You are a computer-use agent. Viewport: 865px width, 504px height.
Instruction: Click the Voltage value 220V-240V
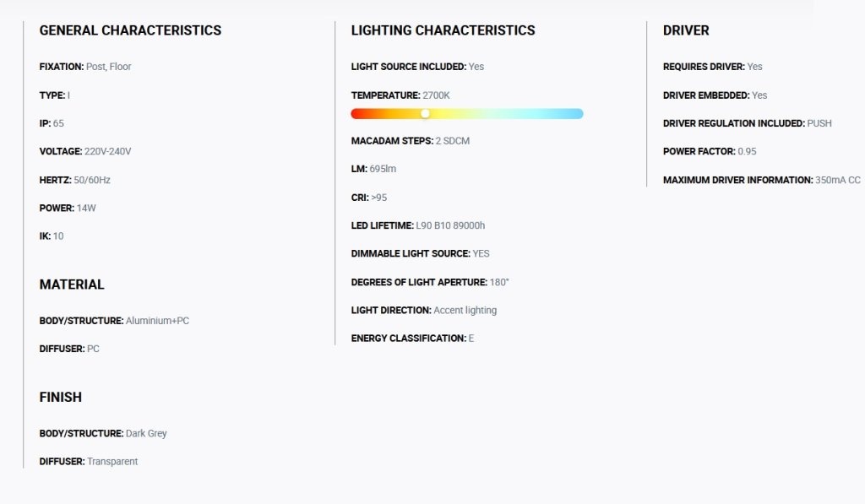coord(107,152)
